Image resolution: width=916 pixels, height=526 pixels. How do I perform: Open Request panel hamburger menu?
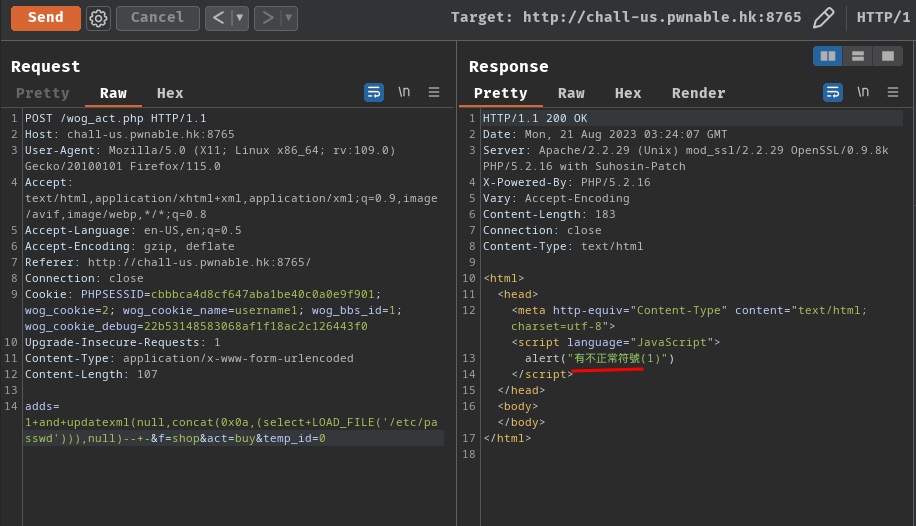pyautogui.click(x=433, y=92)
